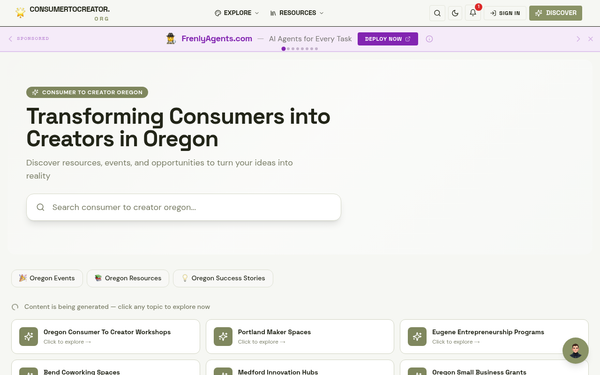Viewport: 600px width, 375px height.
Task: Select the first banner carousel dot
Action: click(284, 49)
